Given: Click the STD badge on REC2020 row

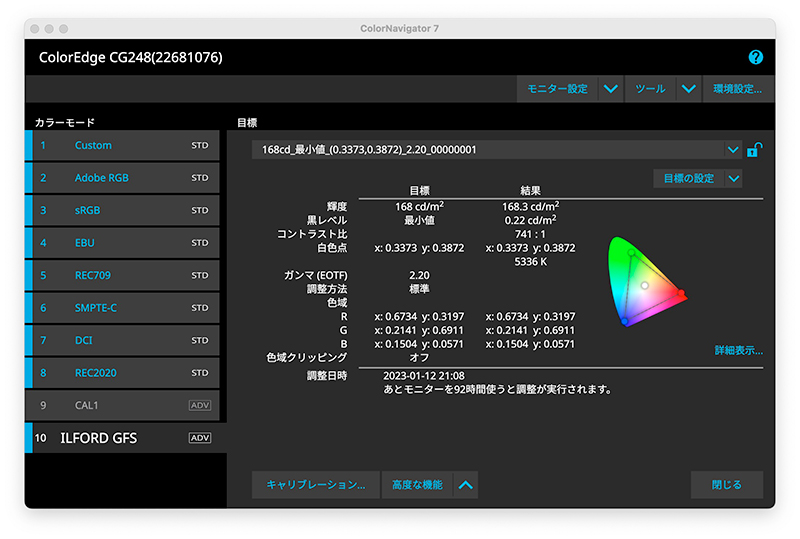Looking at the screenshot, I should pos(200,373).
